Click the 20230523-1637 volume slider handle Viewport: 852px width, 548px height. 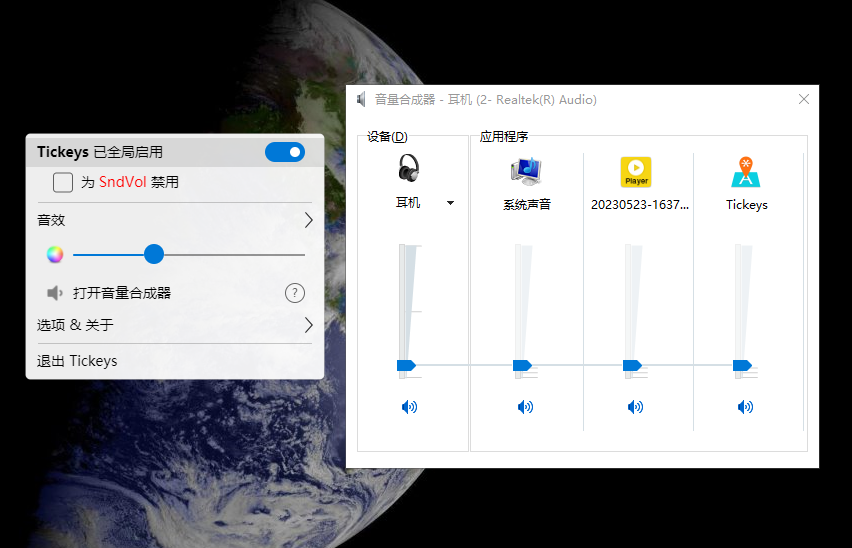(632, 366)
